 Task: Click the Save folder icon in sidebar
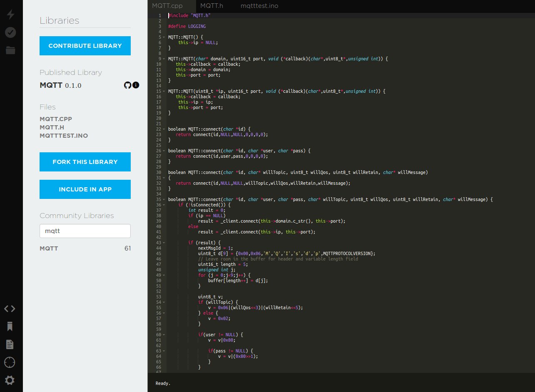[x=10, y=50]
